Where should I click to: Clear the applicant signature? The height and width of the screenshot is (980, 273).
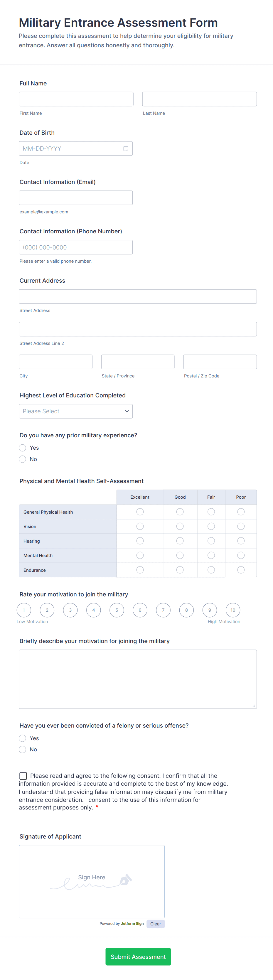(x=155, y=923)
